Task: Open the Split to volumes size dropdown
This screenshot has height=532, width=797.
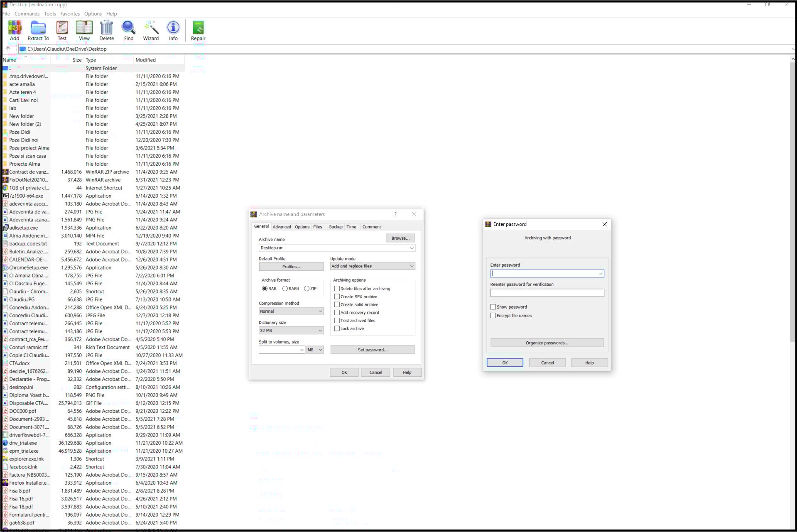Action: click(302, 350)
